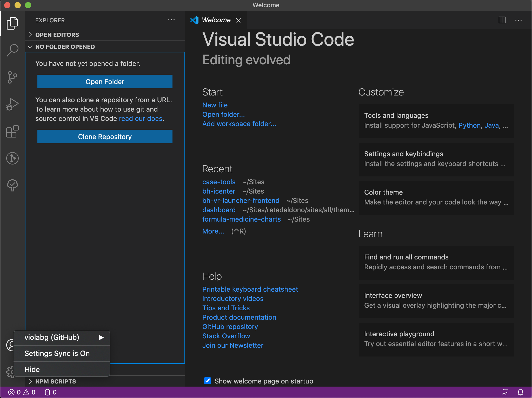Uncheck Show welcome page on startup
The image size is (532, 398).
(208, 381)
